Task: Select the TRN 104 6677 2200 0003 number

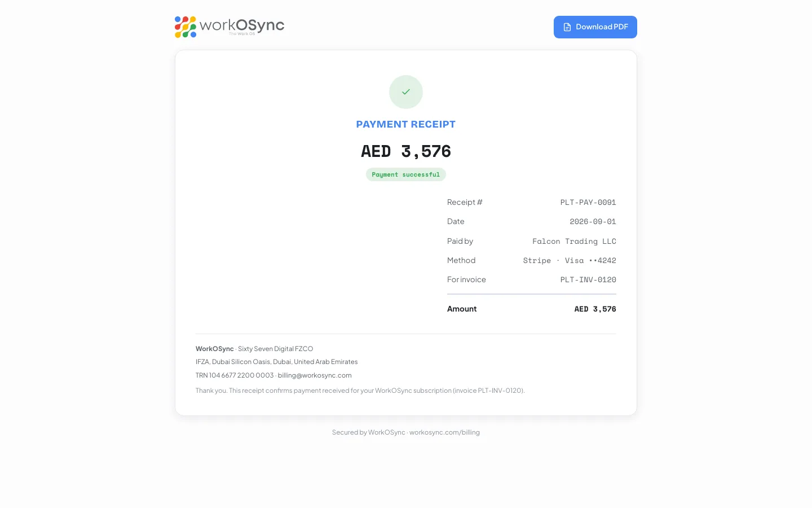Action: pyautogui.click(x=235, y=375)
